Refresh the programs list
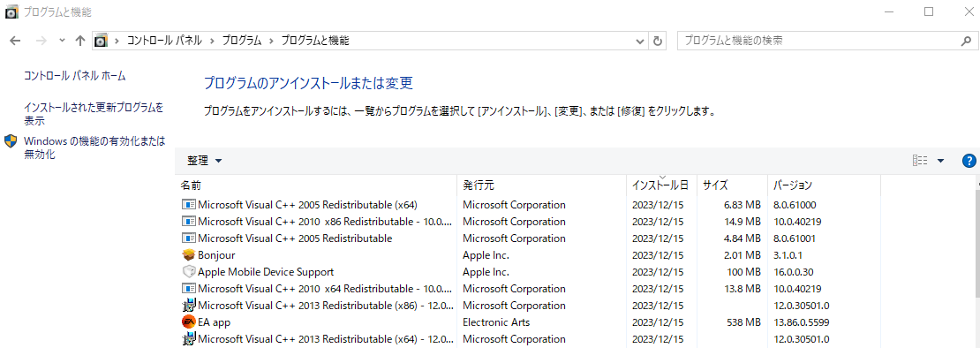The width and height of the screenshot is (980, 348). [x=657, y=41]
